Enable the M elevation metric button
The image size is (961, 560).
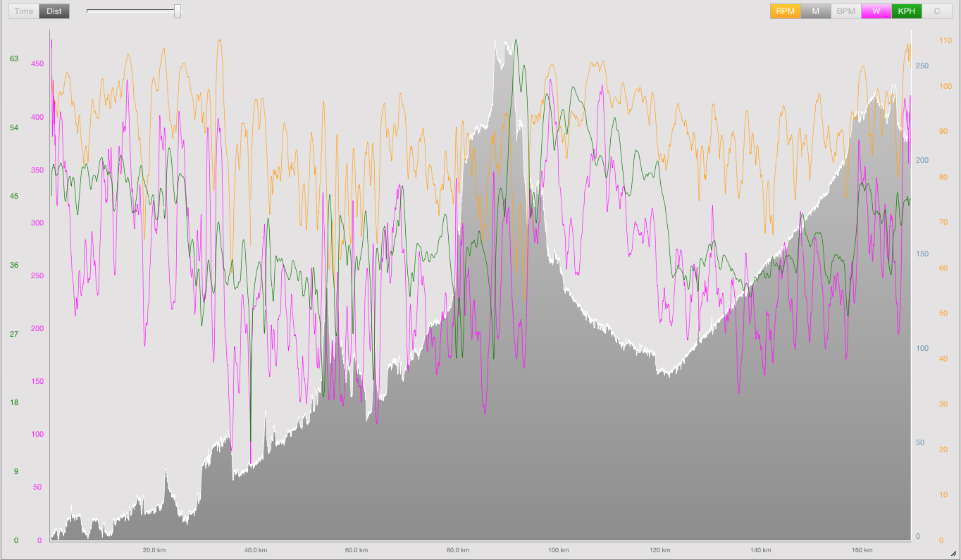tap(814, 11)
